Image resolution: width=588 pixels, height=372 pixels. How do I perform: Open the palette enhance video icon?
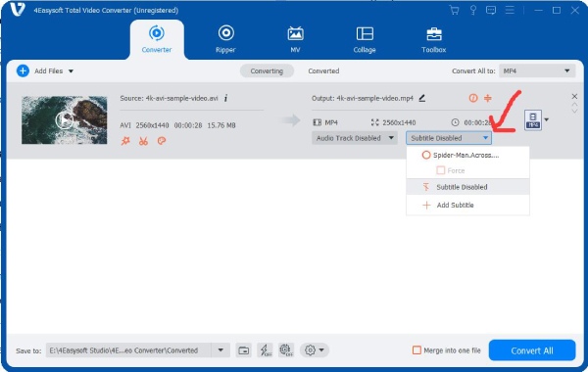[x=162, y=141]
